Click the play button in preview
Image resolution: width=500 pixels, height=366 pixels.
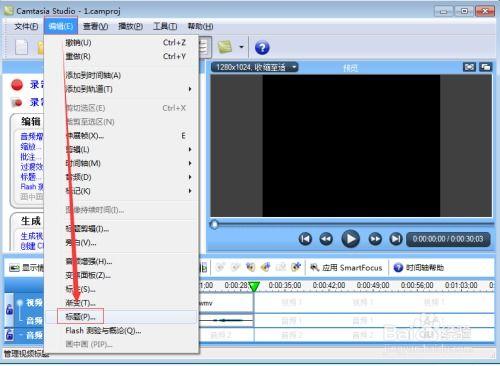coord(350,239)
